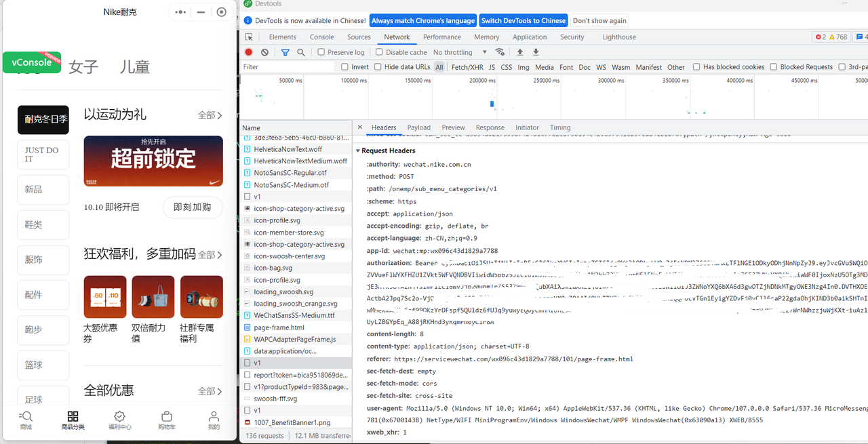Image resolution: width=868 pixels, height=444 pixels.
Task: Open the 福利中心 benefits badge icon
Action: [119, 416]
